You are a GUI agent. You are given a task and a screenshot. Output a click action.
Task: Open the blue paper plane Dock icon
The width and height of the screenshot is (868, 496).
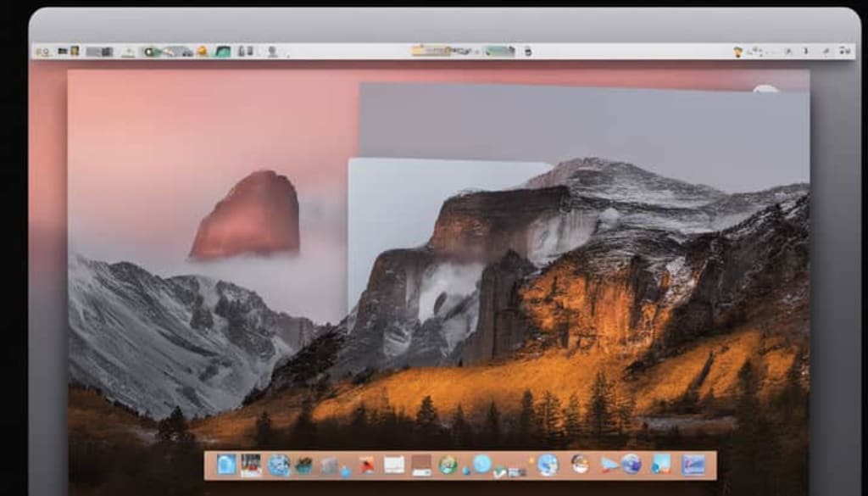click(x=609, y=464)
